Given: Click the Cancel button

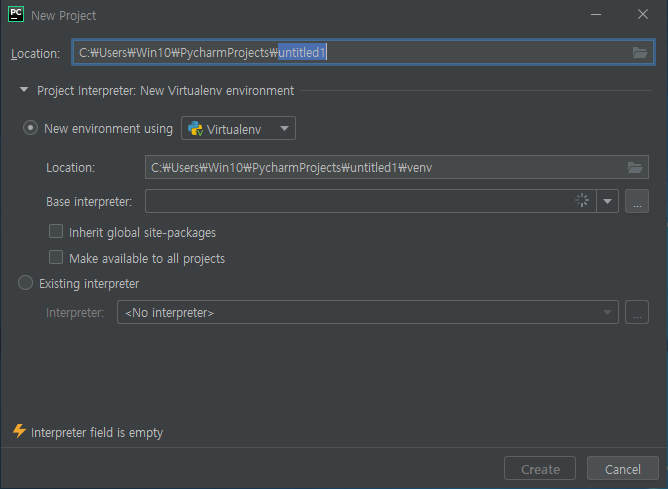Looking at the screenshot, I should [622, 469].
